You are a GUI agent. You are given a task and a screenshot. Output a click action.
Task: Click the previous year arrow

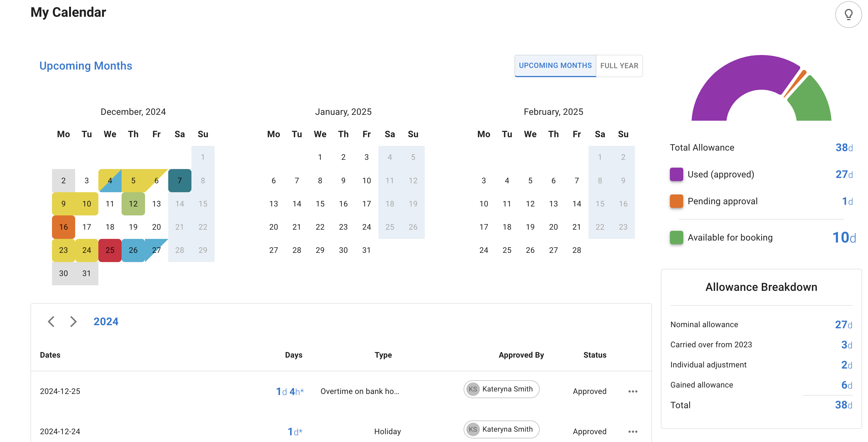tap(51, 322)
